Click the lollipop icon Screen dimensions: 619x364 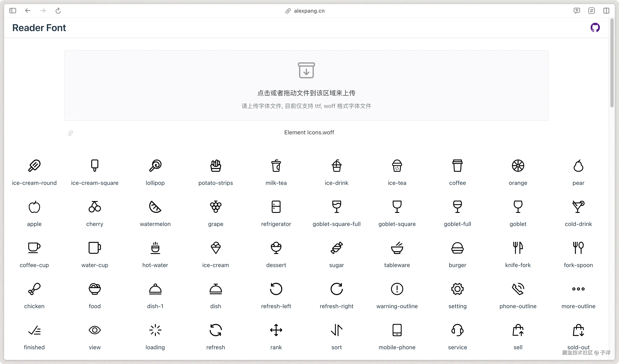click(155, 166)
